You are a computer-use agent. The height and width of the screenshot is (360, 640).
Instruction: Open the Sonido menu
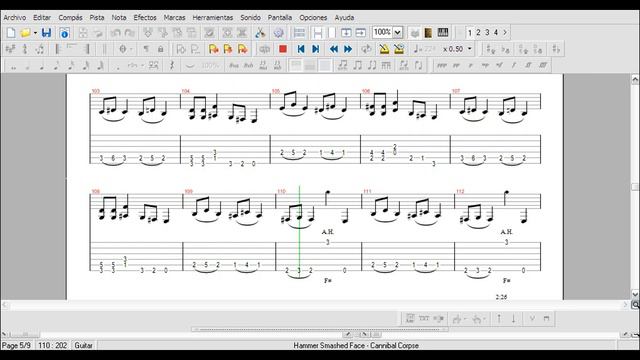pos(250,18)
